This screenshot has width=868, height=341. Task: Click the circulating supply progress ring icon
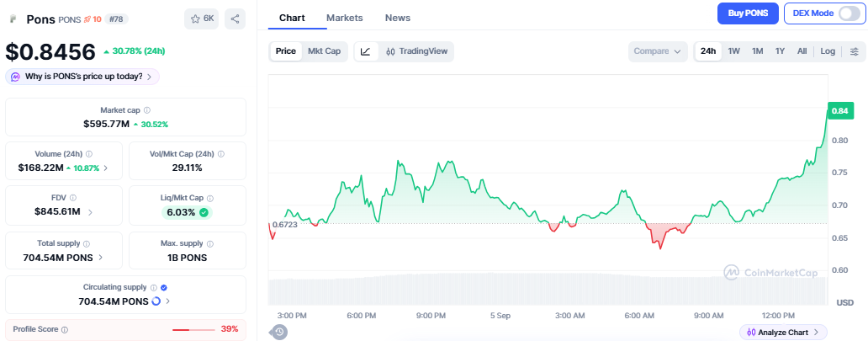[156, 301]
